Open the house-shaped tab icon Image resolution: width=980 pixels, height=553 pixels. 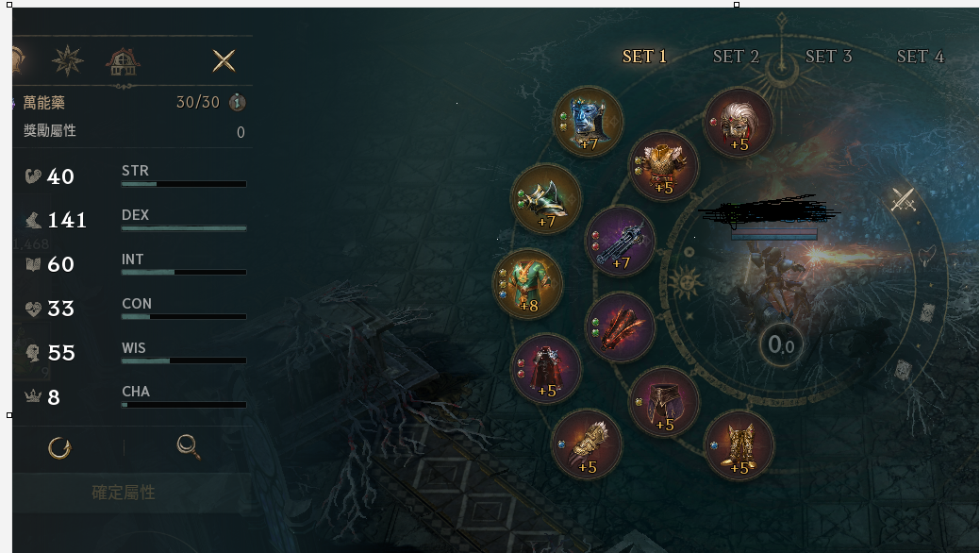pos(123,61)
